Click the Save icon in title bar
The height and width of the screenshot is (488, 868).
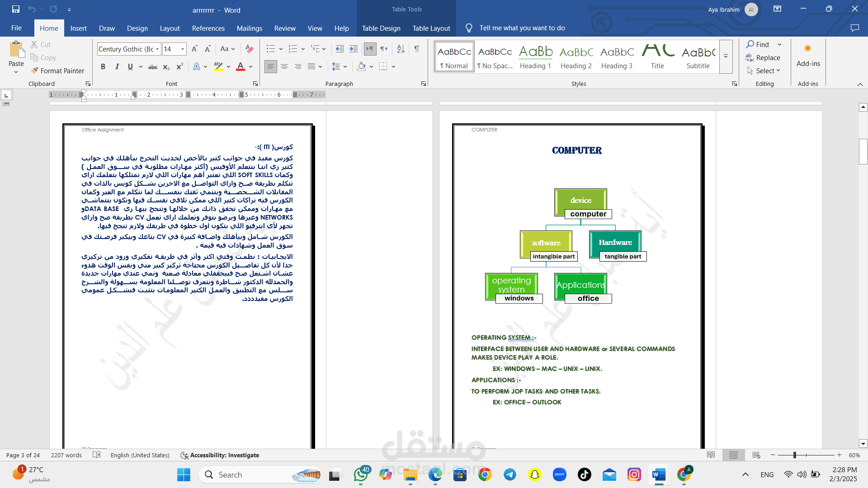point(16,9)
